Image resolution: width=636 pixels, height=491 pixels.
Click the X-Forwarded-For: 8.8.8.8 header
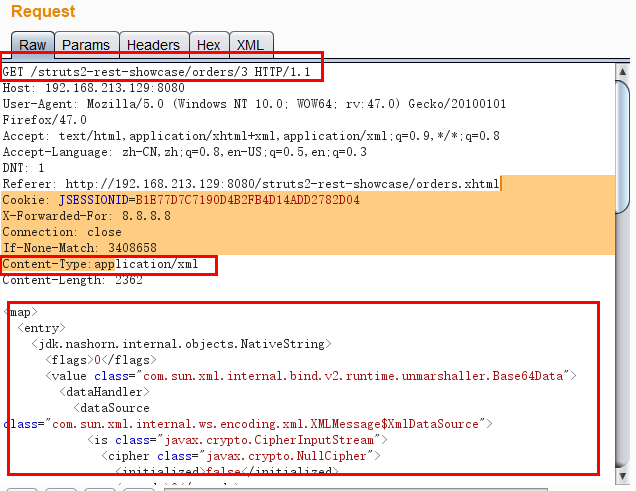[x=87, y=216]
